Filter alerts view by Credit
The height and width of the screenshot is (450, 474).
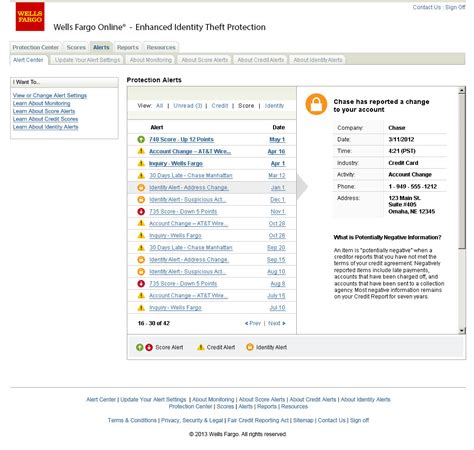click(x=220, y=106)
